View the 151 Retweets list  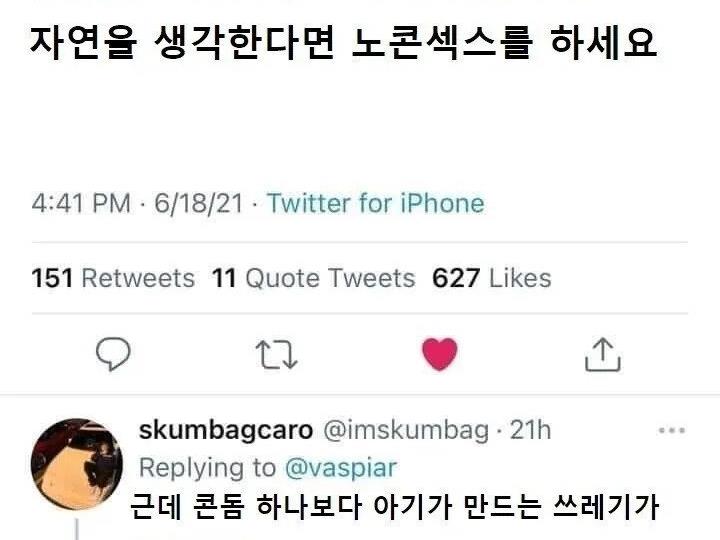coord(113,278)
